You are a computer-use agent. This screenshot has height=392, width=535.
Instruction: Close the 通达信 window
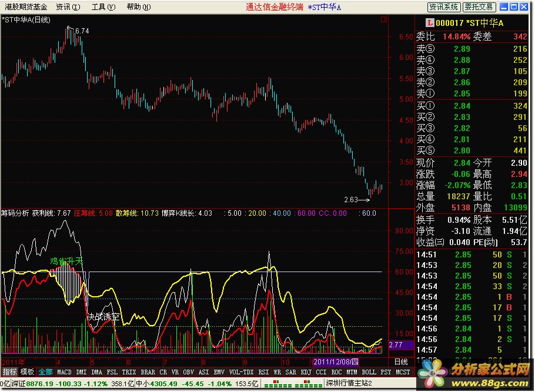[524, 7]
